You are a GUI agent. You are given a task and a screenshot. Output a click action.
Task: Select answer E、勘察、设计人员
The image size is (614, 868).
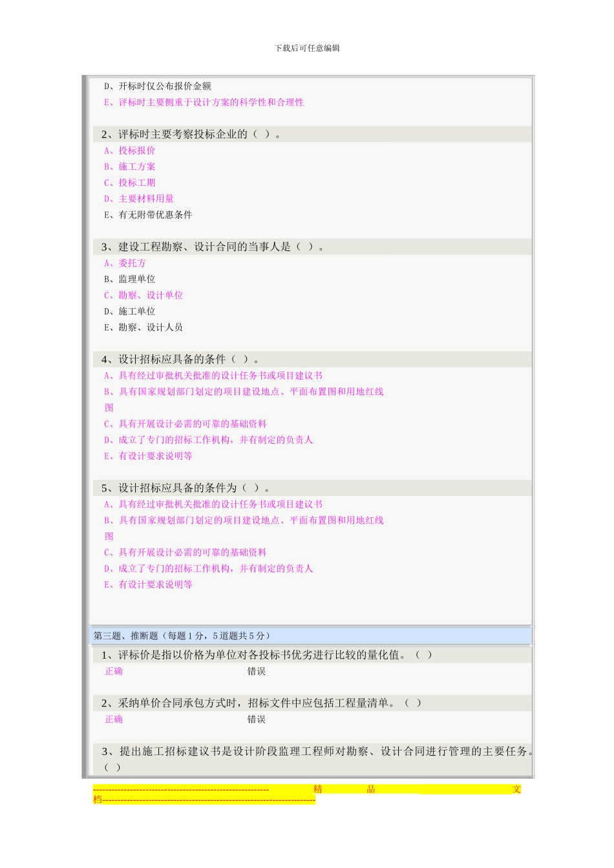tap(143, 327)
